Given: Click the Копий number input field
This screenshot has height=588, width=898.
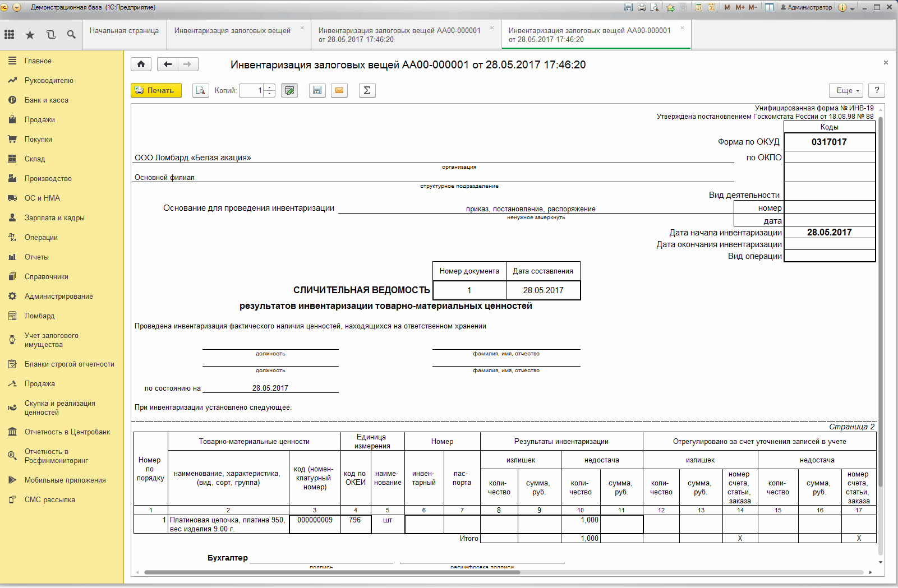Looking at the screenshot, I should (252, 90).
